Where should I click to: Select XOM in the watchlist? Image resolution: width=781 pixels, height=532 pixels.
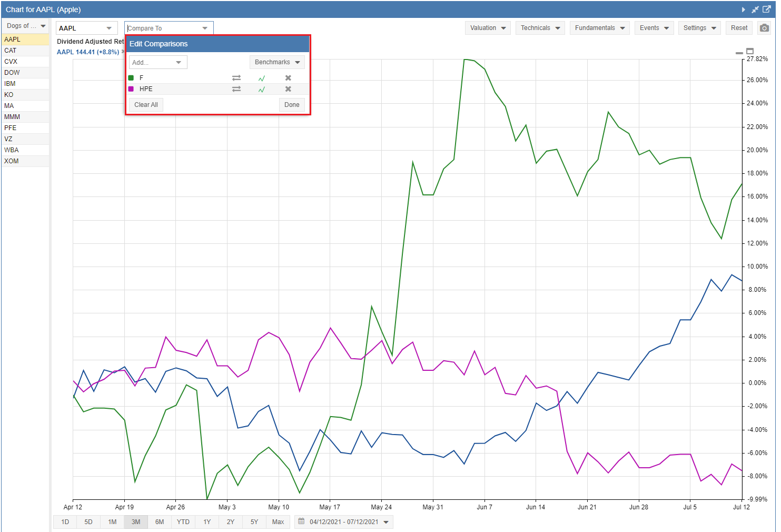[x=25, y=161]
